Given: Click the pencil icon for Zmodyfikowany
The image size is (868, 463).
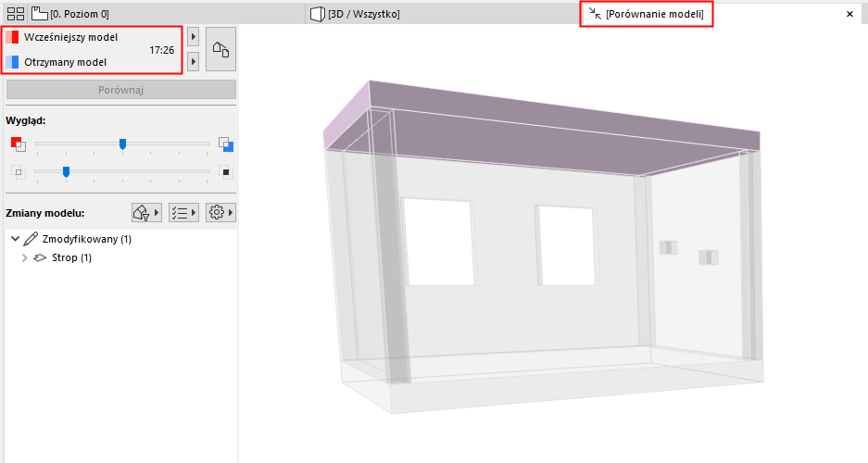Looking at the screenshot, I should 31,239.
